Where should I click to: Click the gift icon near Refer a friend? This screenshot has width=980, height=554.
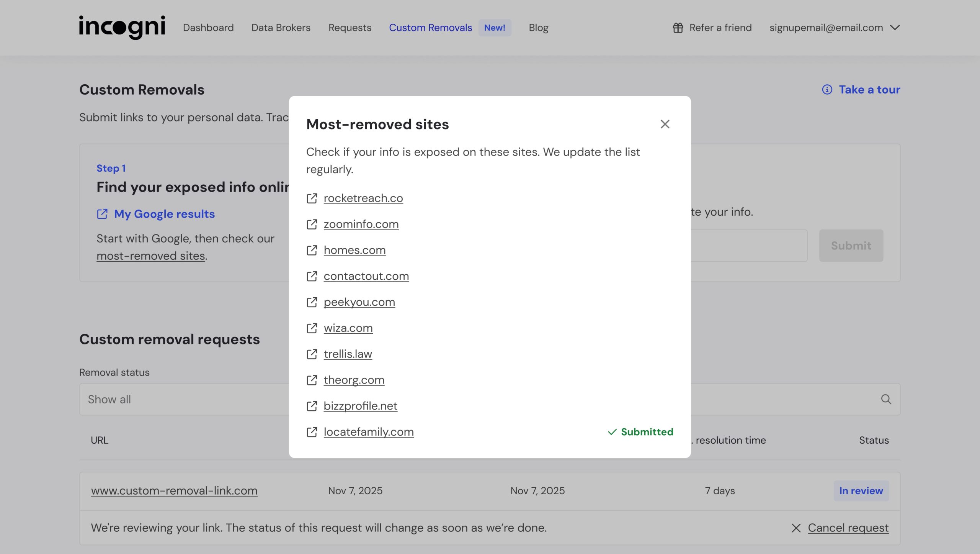[678, 28]
